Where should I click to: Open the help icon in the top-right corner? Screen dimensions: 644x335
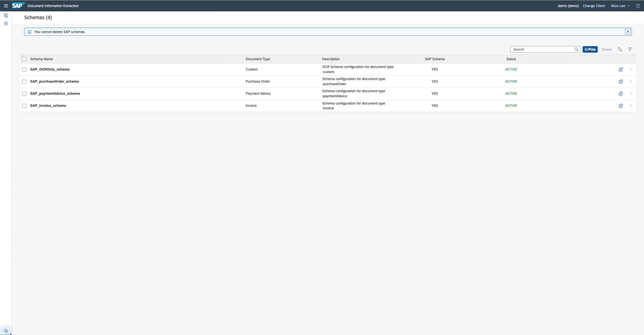click(636, 5)
